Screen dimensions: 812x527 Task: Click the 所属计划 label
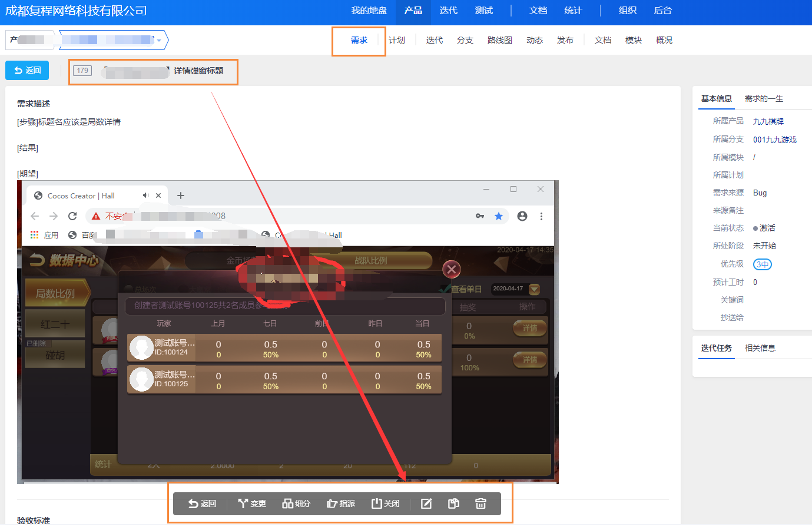point(728,175)
